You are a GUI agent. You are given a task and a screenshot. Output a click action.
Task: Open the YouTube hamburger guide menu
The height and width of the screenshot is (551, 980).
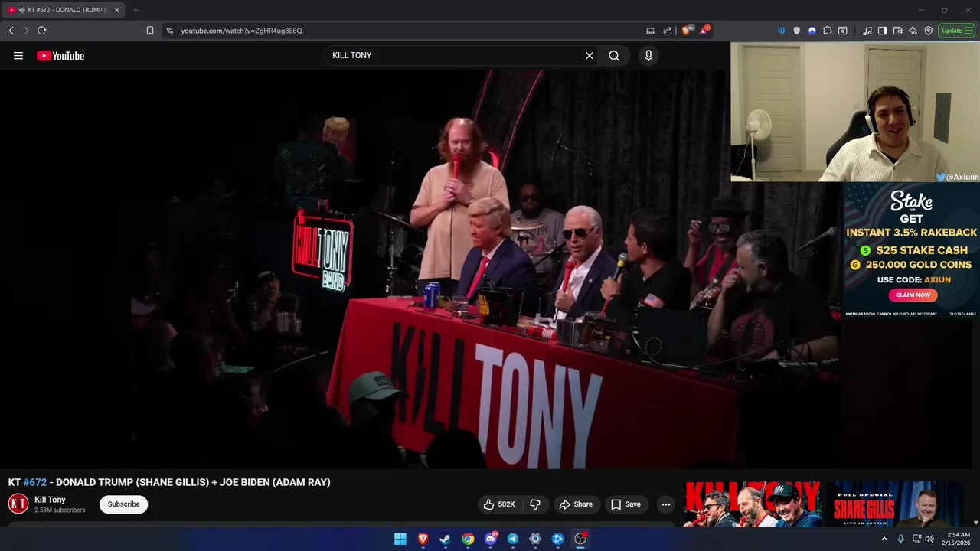click(18, 55)
